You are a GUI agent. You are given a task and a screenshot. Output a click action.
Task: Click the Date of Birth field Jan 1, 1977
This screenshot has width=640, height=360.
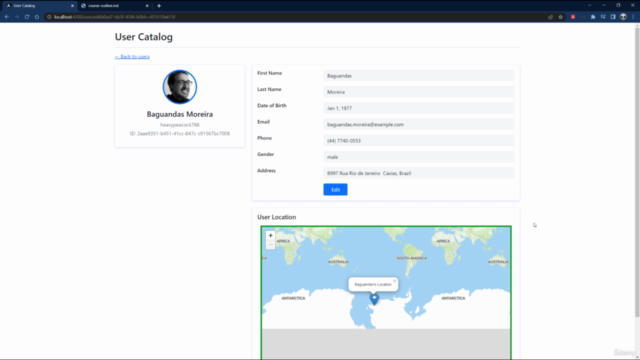pyautogui.click(x=419, y=108)
